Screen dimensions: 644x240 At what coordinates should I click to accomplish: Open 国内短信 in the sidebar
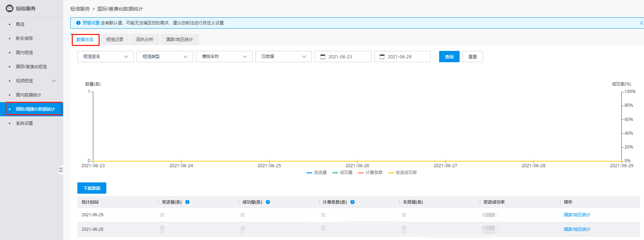coord(24,53)
